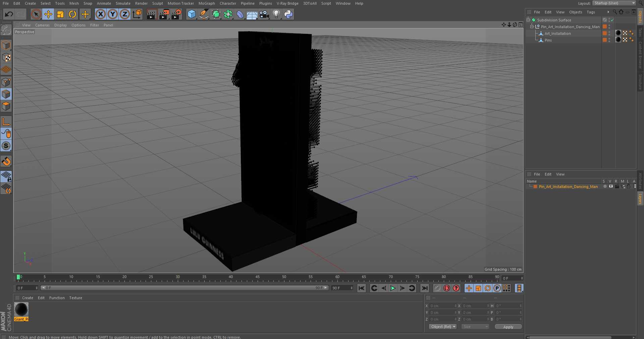Toggle the Z-axis lock
This screenshot has height=339, width=644.
tap(125, 14)
